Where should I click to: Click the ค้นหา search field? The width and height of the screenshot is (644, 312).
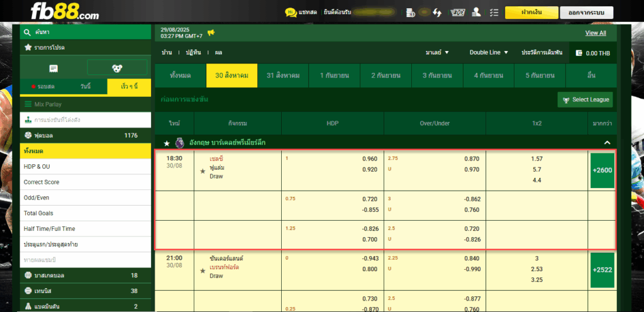point(86,32)
